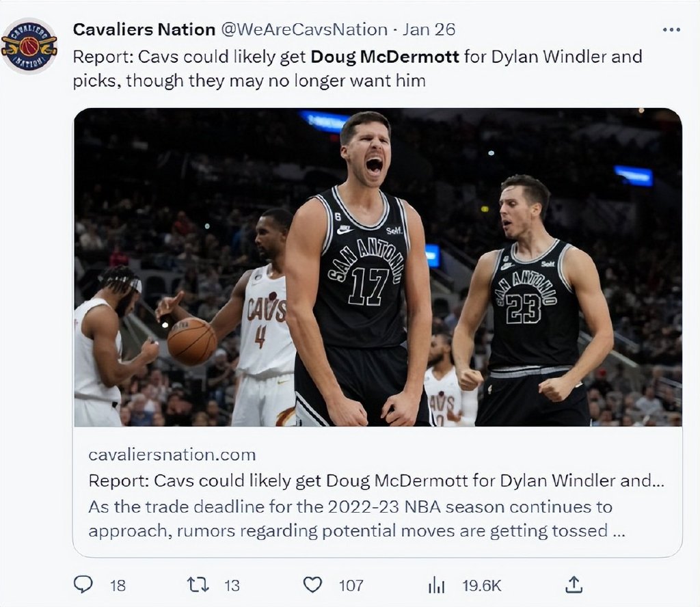This screenshot has height=607, width=700.
Task: Open the three-dot more options menu
Action: pos(671,30)
